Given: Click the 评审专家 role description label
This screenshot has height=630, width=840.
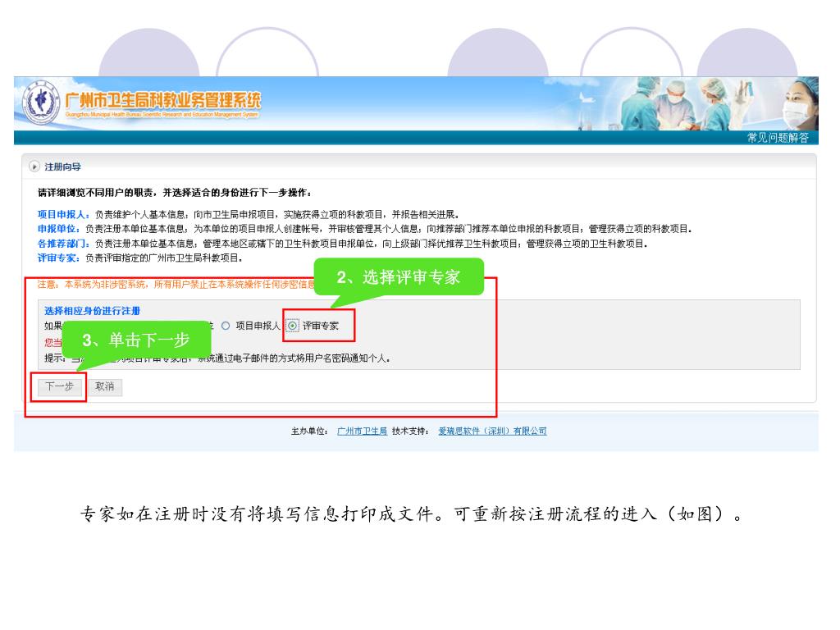Looking at the screenshot, I should [x=59, y=258].
